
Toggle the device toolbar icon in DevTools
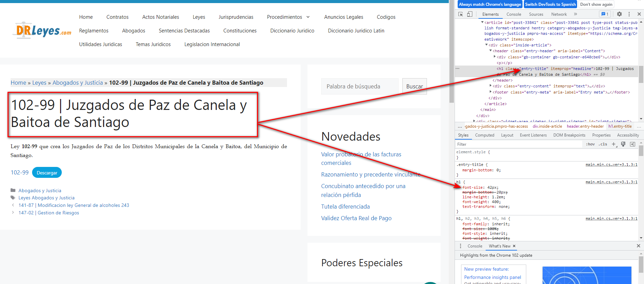[x=470, y=14]
